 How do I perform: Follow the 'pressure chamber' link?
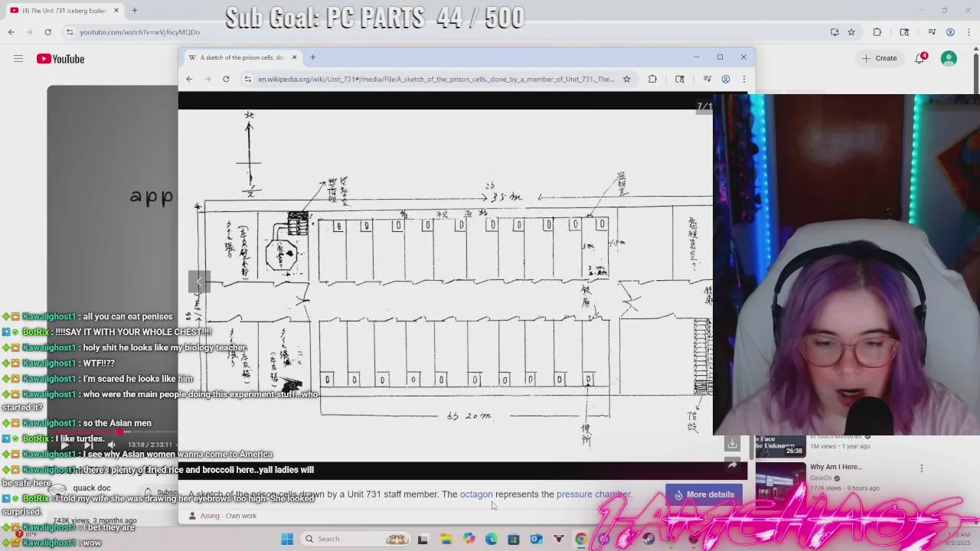point(593,494)
